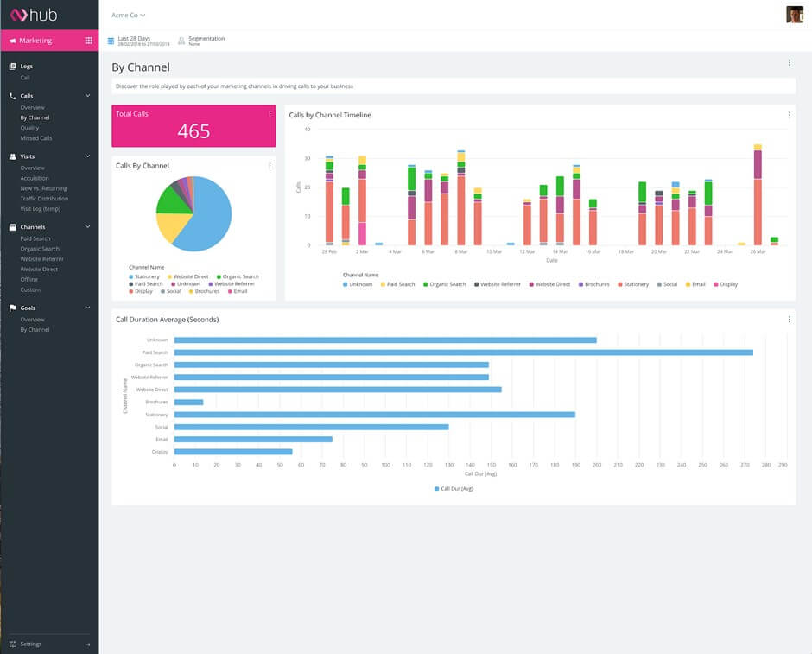
Task: Open the Acme Co account dropdown
Action: pos(129,16)
